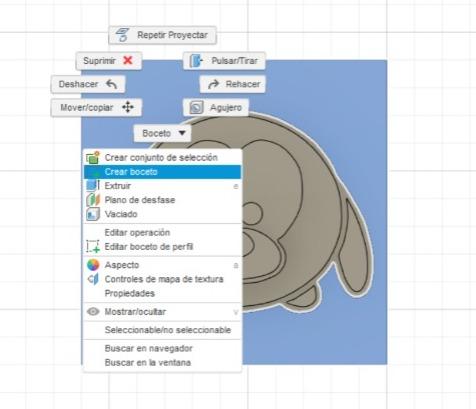This screenshot has width=476, height=409.
Task: Select Plano de desfase option
Action: point(162,200)
